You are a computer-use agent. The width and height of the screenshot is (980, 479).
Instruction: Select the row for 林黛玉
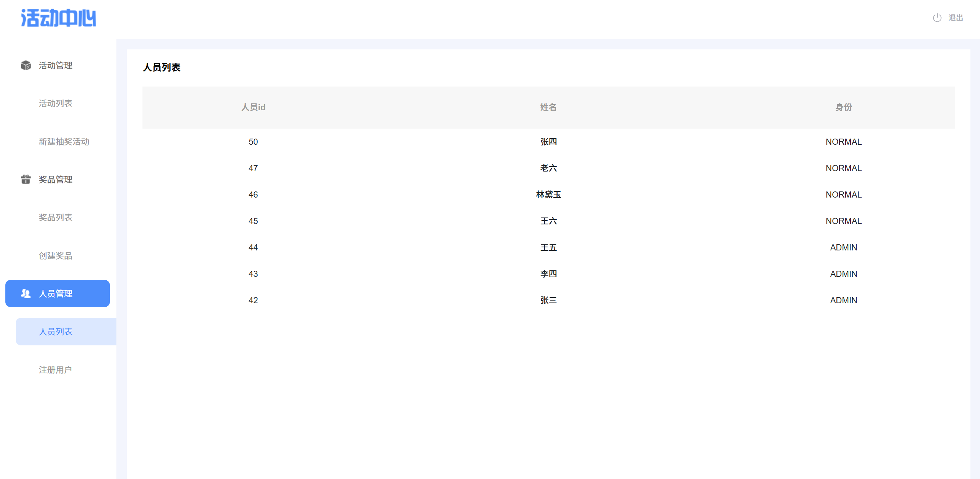(548, 195)
